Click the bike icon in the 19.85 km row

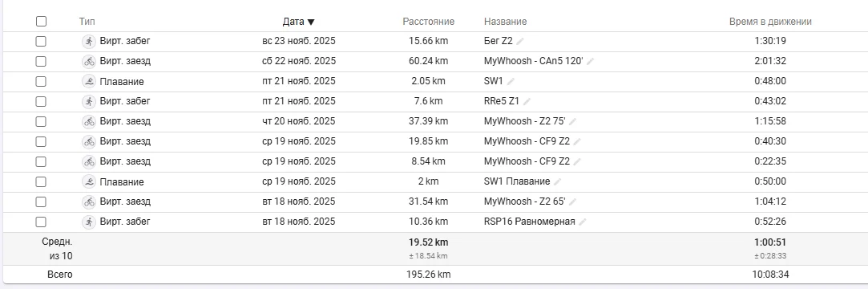(x=89, y=141)
